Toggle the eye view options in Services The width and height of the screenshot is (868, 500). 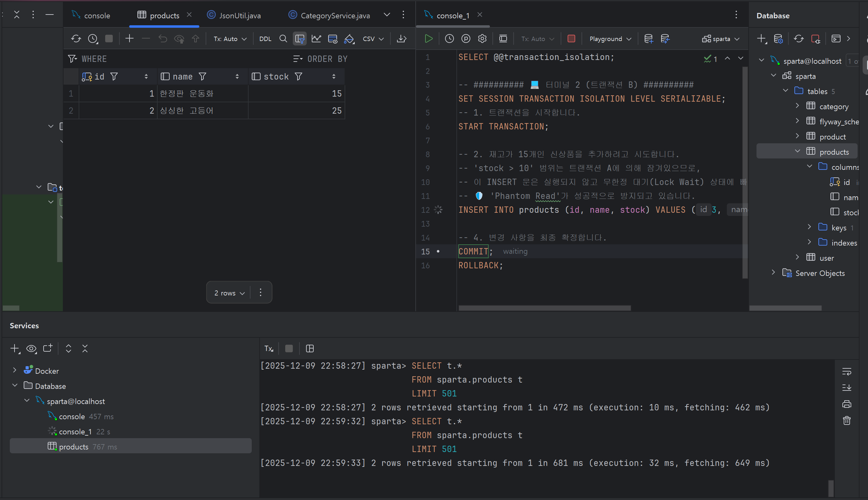click(x=31, y=348)
